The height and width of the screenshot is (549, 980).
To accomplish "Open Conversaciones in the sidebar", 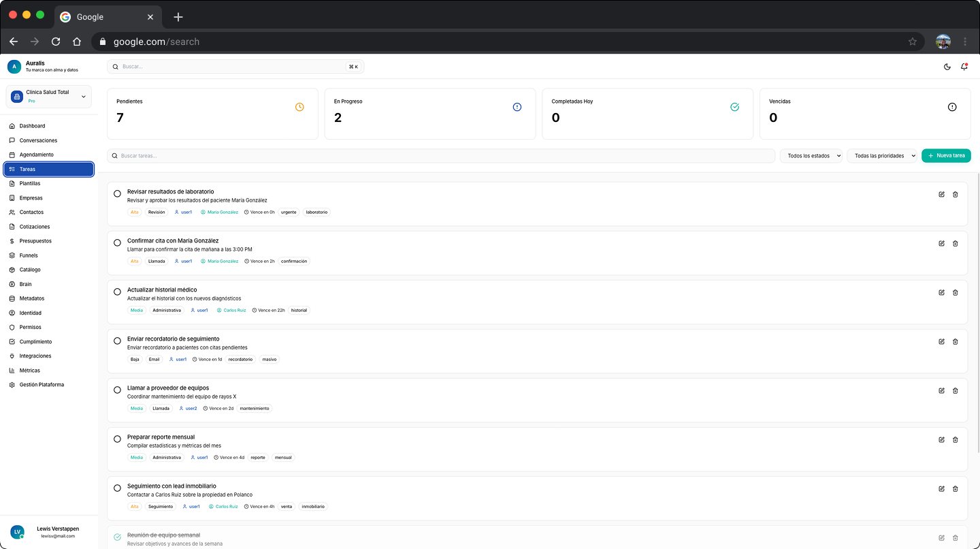I will [x=38, y=140].
